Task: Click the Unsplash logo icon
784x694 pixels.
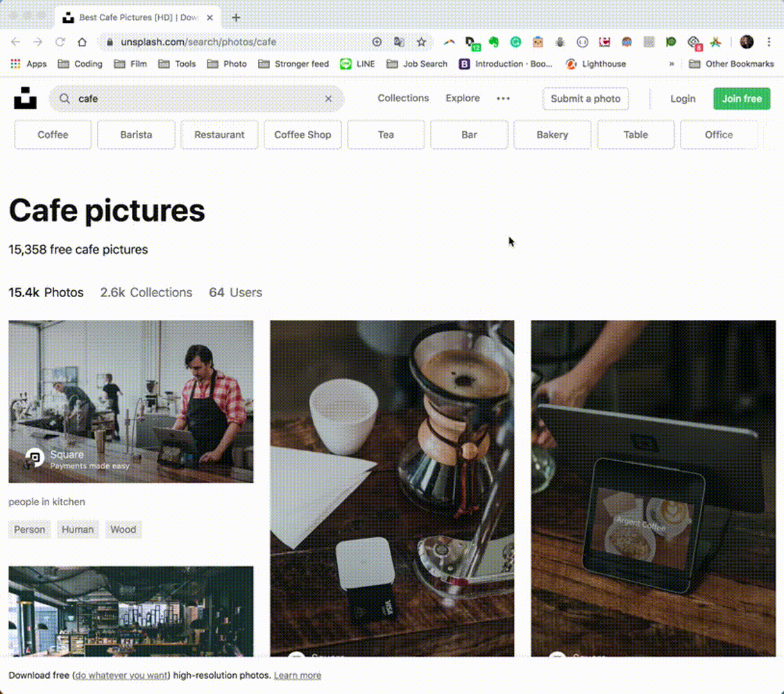Action: [x=25, y=98]
